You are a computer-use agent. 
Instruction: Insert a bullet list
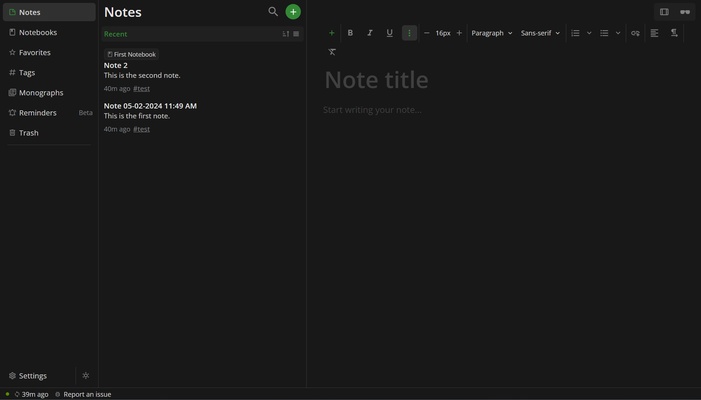pos(604,33)
